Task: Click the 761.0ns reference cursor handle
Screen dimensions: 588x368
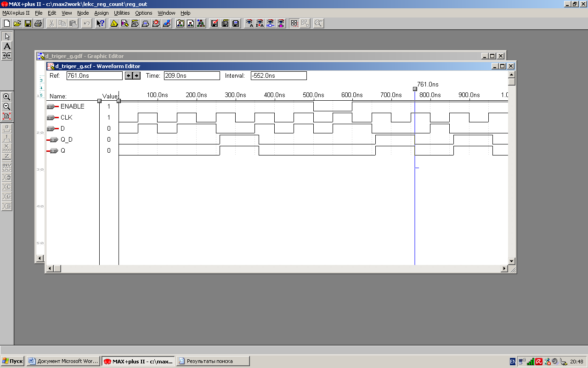Action: point(415,89)
